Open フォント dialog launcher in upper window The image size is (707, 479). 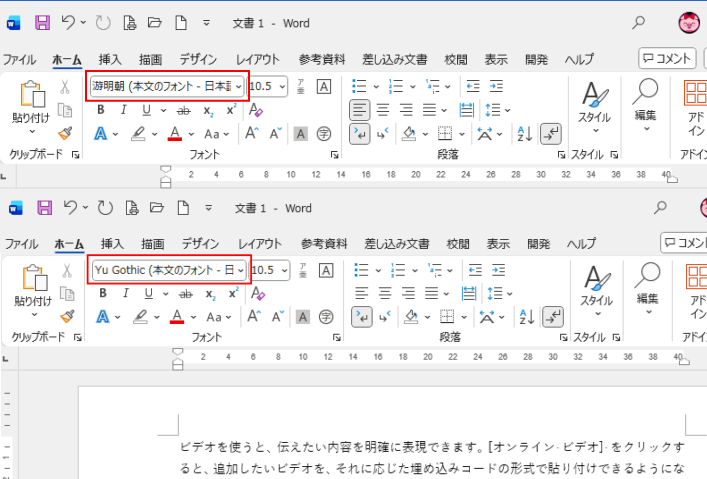coord(335,155)
